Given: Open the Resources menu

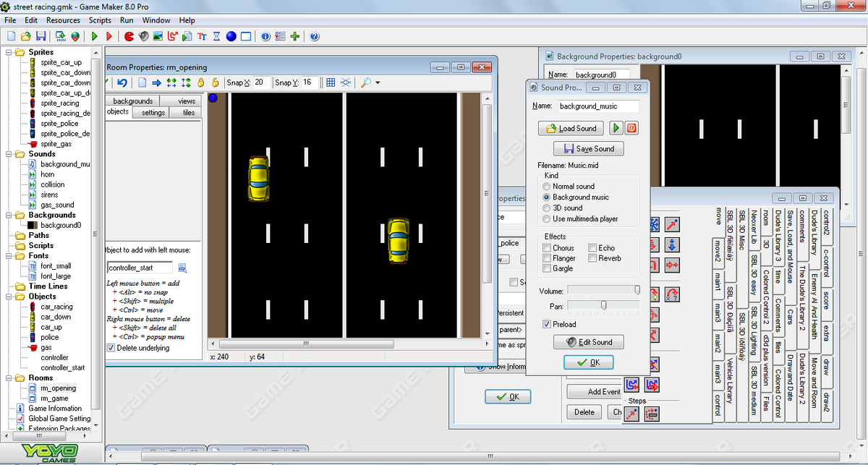Looking at the screenshot, I should [x=63, y=20].
